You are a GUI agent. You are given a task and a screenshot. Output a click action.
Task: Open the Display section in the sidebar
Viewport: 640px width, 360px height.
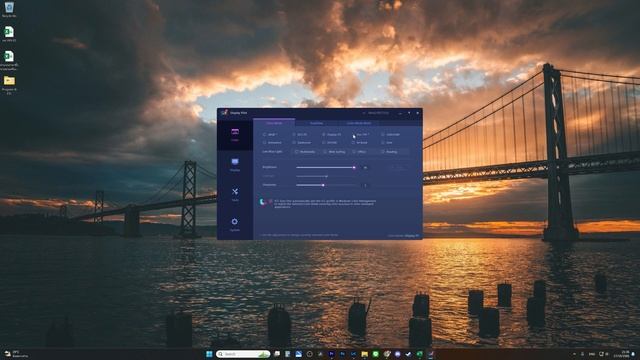click(x=235, y=164)
